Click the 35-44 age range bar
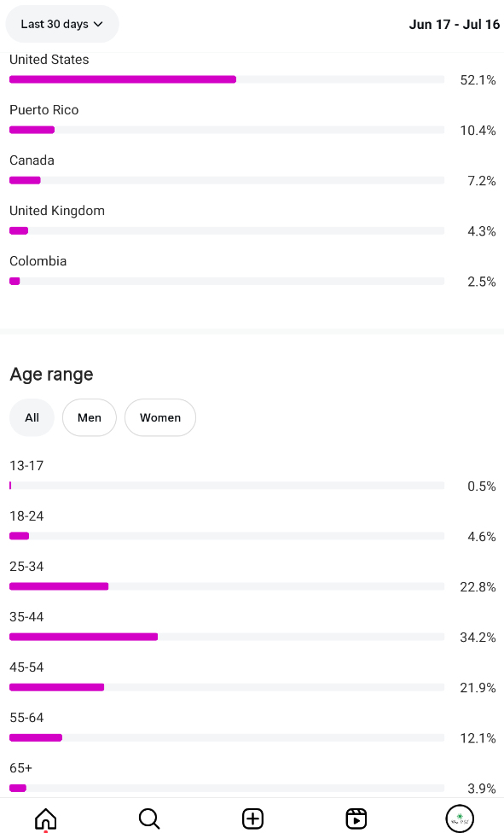The image size is (504, 833). (227, 637)
